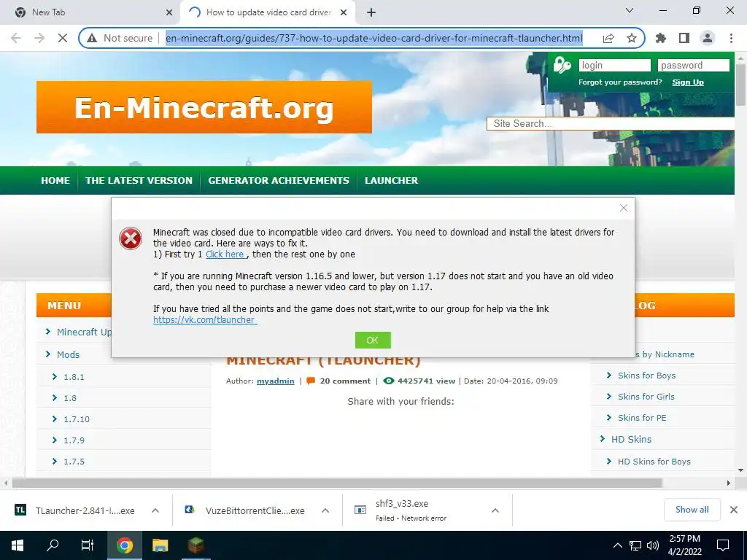
Task: Bookmark this page with star icon
Action: pyautogui.click(x=632, y=38)
